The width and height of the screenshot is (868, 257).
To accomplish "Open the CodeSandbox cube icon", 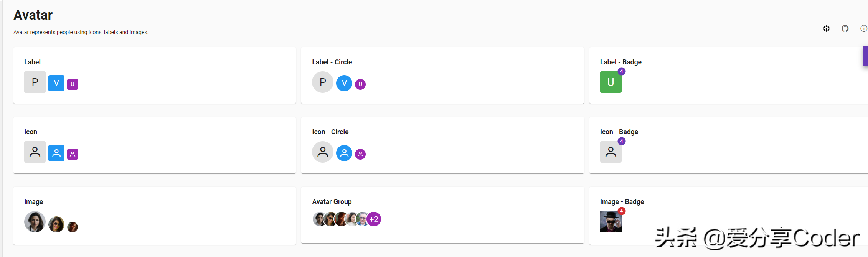I will point(827,28).
